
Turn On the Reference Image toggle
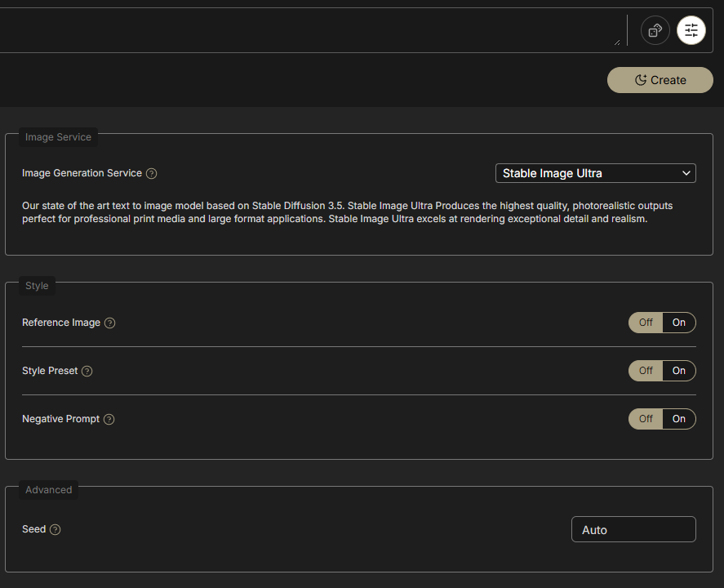click(679, 323)
